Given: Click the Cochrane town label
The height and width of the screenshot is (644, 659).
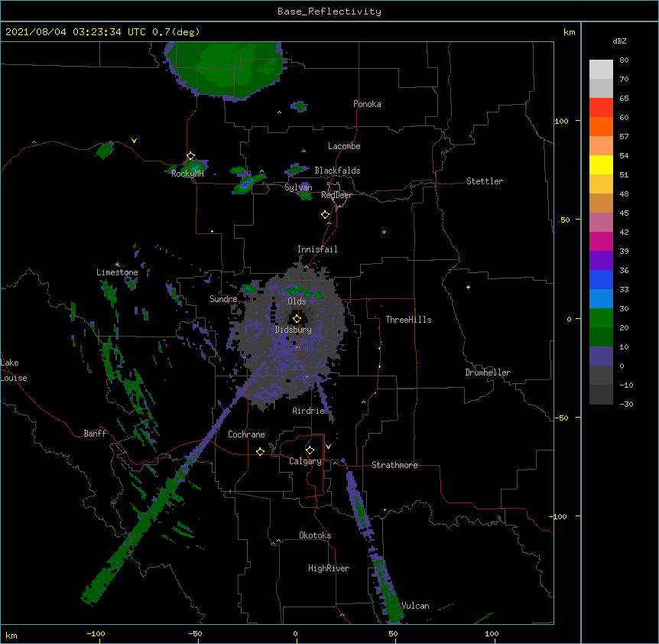Looking at the screenshot, I should click(x=246, y=434).
